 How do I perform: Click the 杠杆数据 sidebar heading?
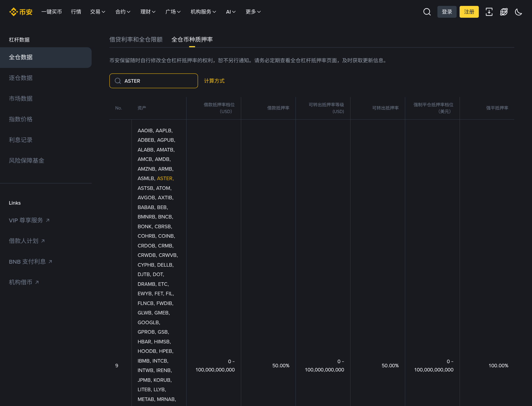[19, 40]
